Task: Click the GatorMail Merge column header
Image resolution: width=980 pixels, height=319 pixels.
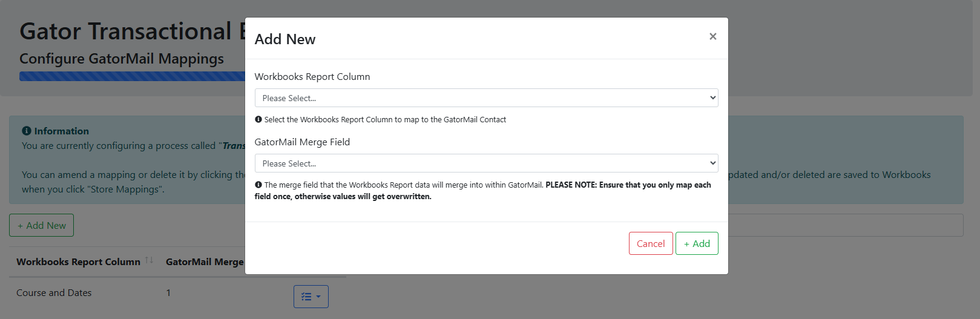Action: coord(205,261)
